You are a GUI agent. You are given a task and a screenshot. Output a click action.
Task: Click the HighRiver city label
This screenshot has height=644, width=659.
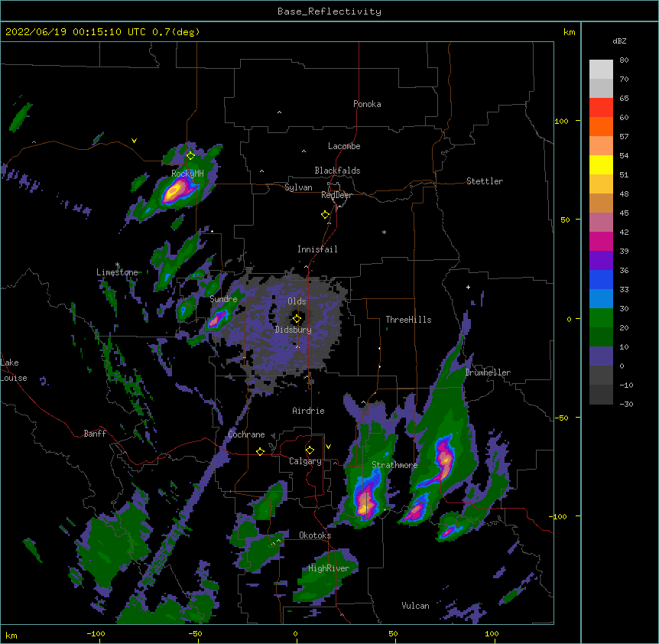coord(329,568)
